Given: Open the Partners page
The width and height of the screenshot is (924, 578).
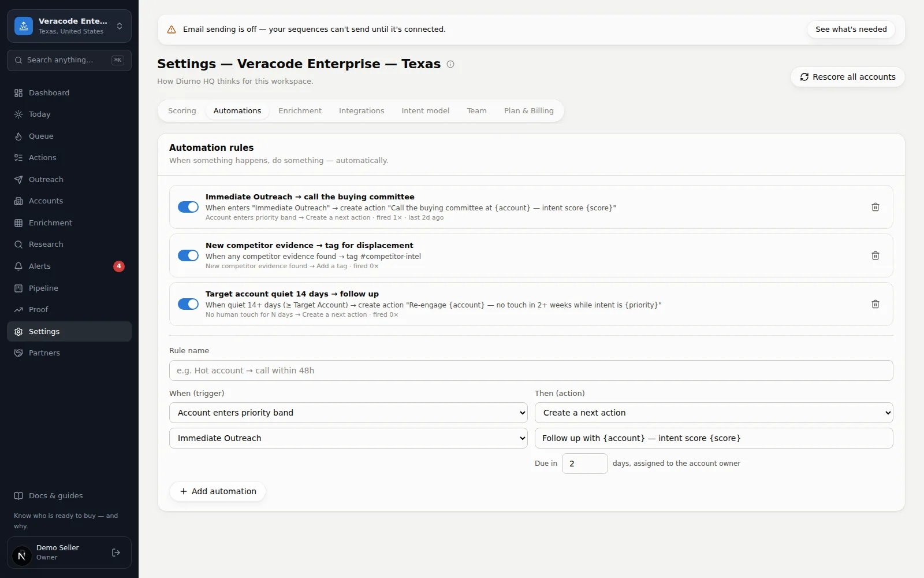Looking at the screenshot, I should coord(69,353).
